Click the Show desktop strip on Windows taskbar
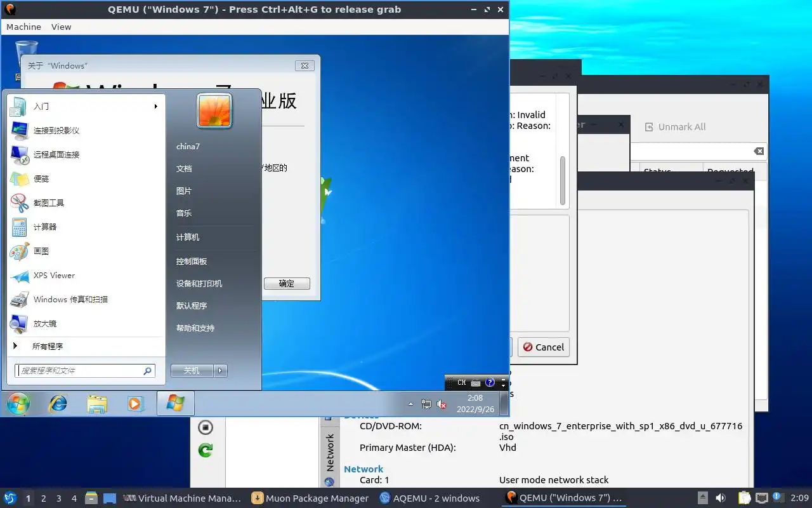 tap(505, 404)
